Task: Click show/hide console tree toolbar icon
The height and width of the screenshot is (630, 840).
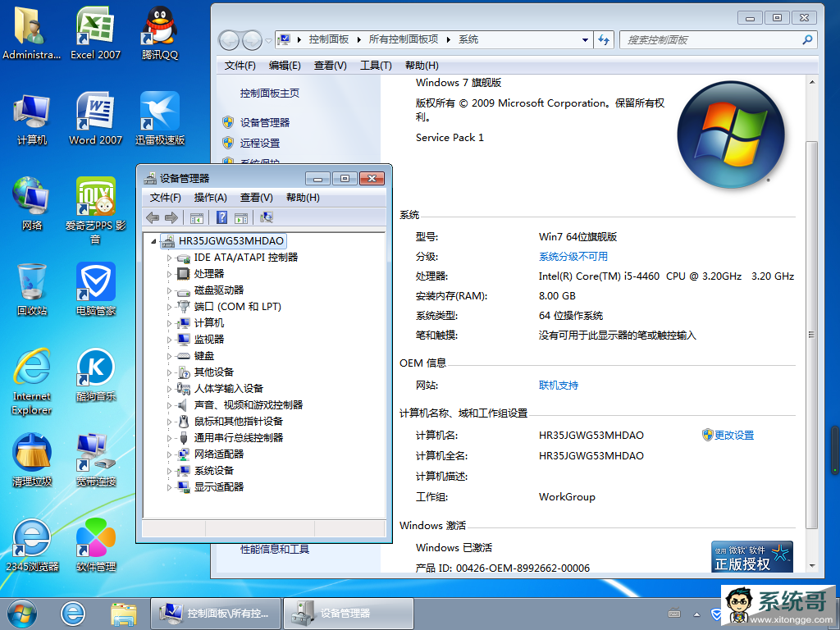Action: [x=197, y=217]
